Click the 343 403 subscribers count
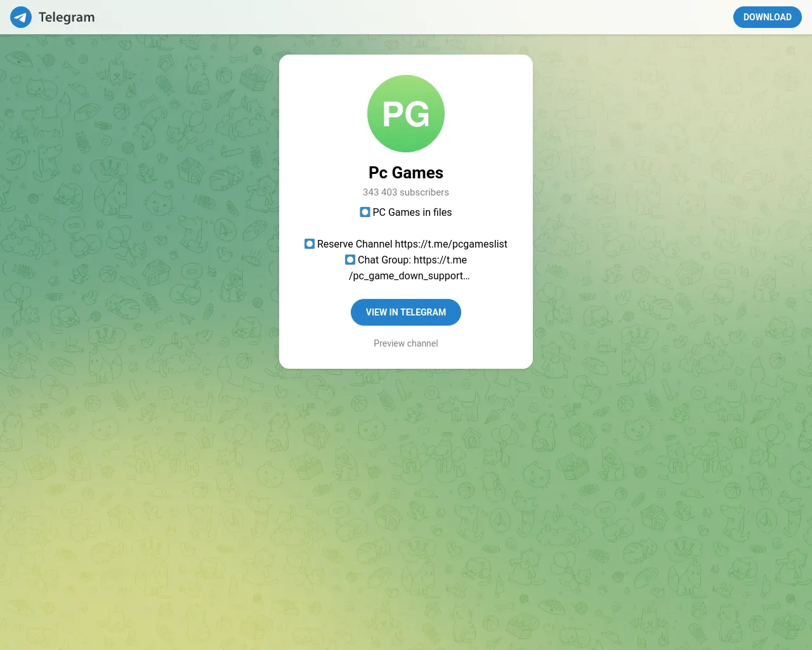The height and width of the screenshot is (650, 812). [x=406, y=192]
